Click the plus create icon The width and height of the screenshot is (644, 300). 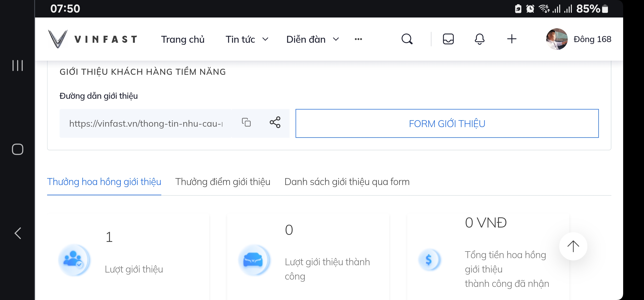pyautogui.click(x=512, y=39)
